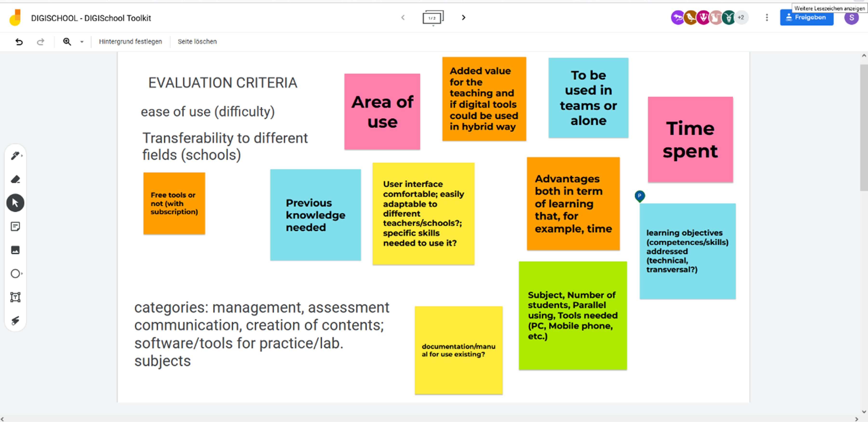Viewport: 868px width, 422px height.
Task: Open the three-dot more options menu
Action: (767, 18)
